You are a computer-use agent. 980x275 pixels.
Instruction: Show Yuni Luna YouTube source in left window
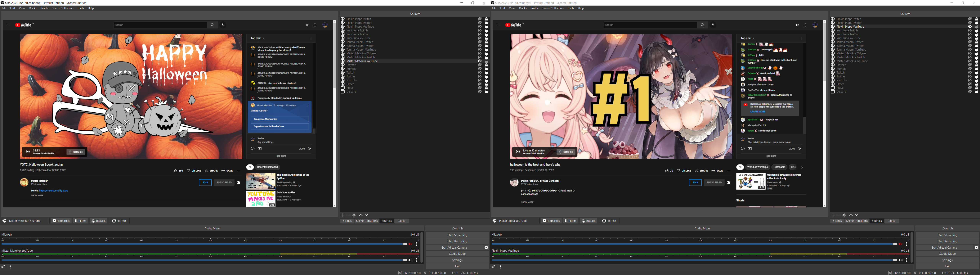pos(480,38)
